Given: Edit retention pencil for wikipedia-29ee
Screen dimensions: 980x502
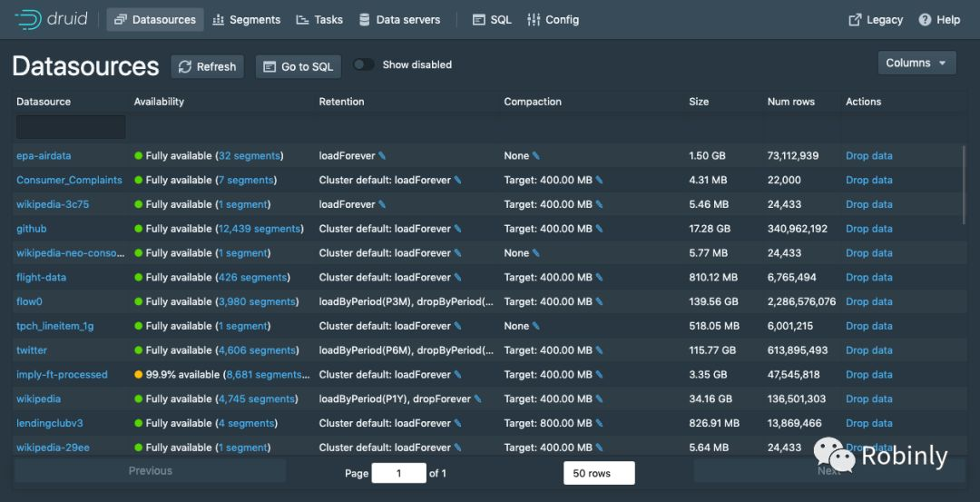Looking at the screenshot, I should point(457,448).
